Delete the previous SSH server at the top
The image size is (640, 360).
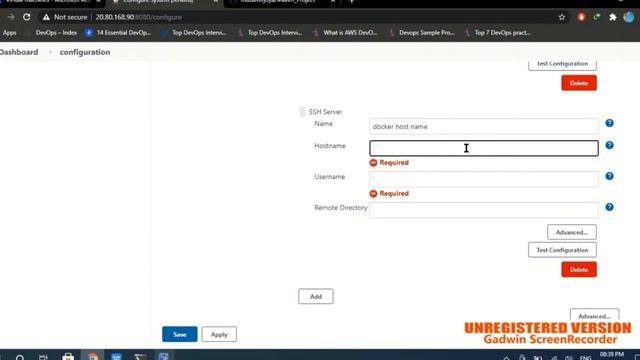coord(579,83)
